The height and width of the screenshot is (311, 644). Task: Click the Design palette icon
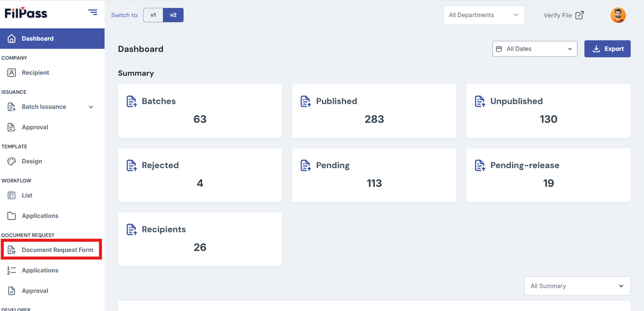(12, 161)
